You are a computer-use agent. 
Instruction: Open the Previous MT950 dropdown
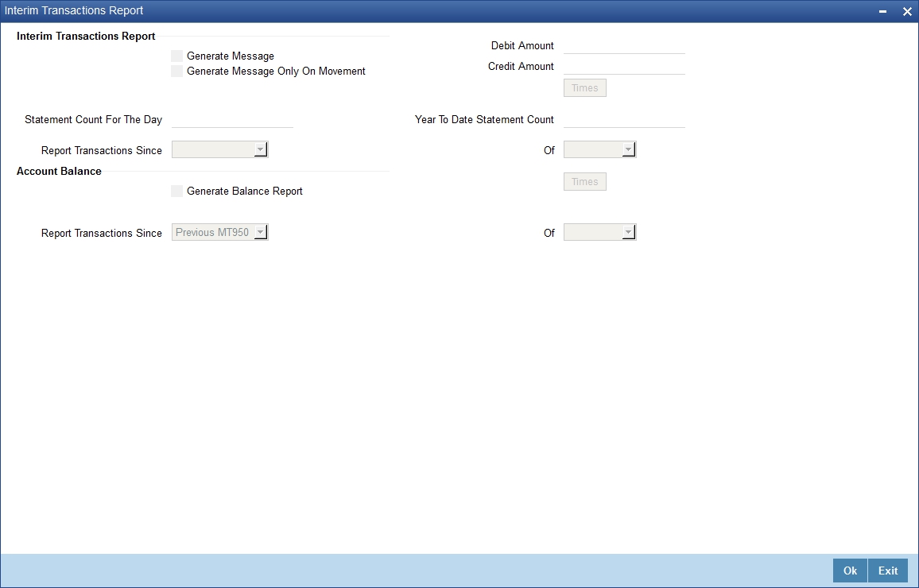click(x=219, y=232)
